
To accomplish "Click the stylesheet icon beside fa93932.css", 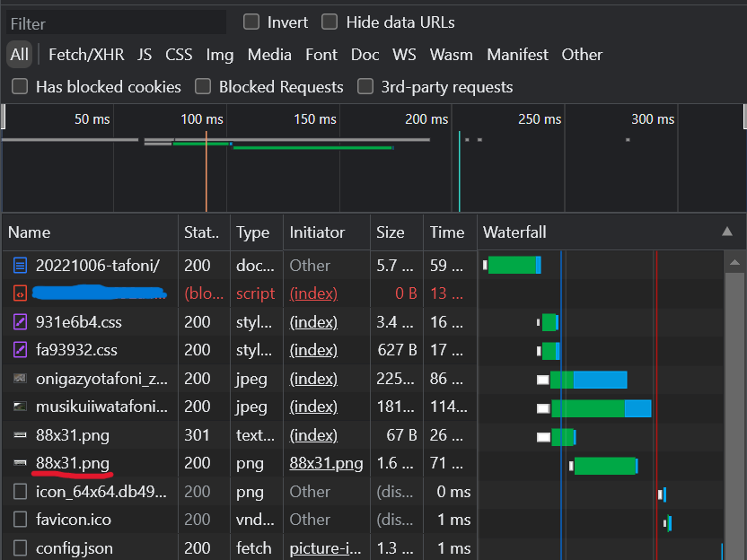I will coord(20,350).
